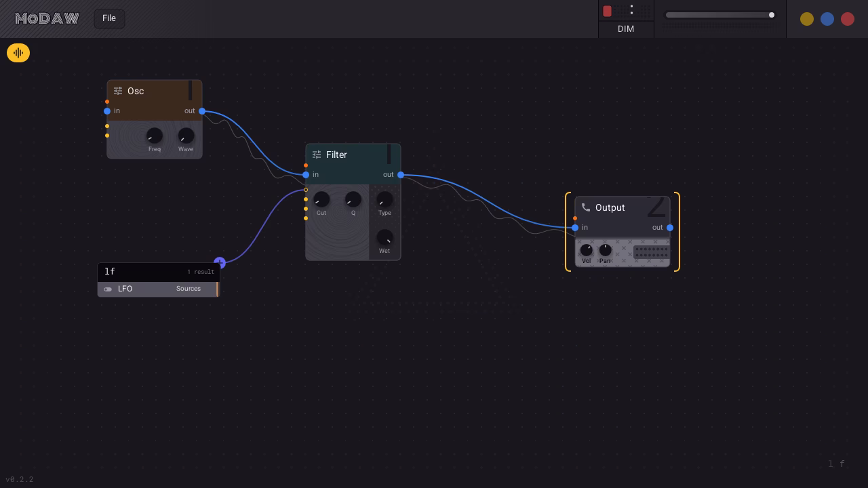Click the master volume slider in the top bar
Image resolution: width=868 pixels, height=488 pixels.
tap(719, 15)
